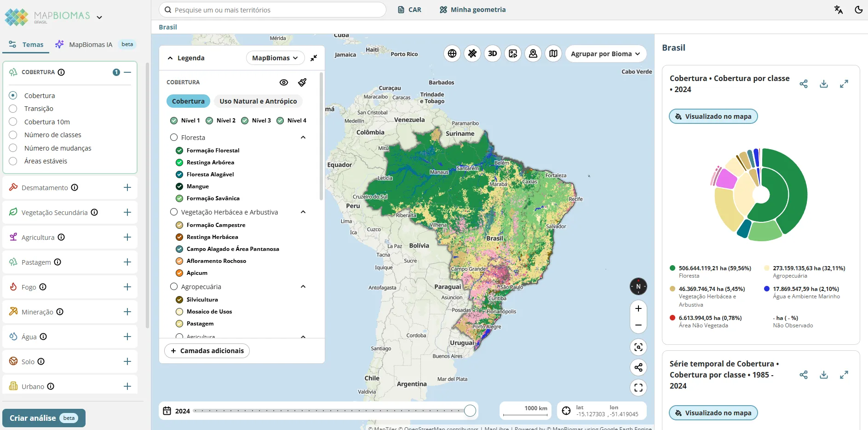The image size is (868, 430).
Task: Share the Série temporal de Cobertura chart
Action: [804, 375]
